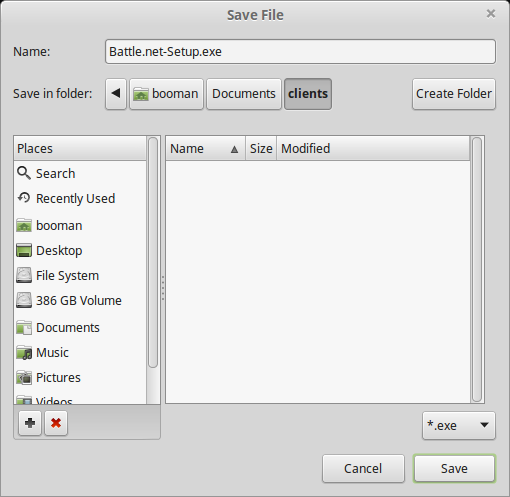Sort by the Name column header arrow

(x=234, y=149)
